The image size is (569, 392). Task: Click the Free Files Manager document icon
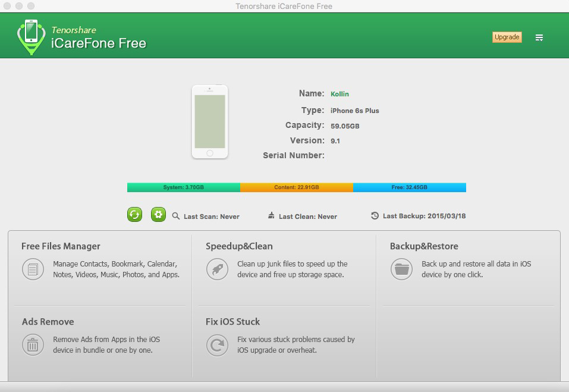point(33,269)
